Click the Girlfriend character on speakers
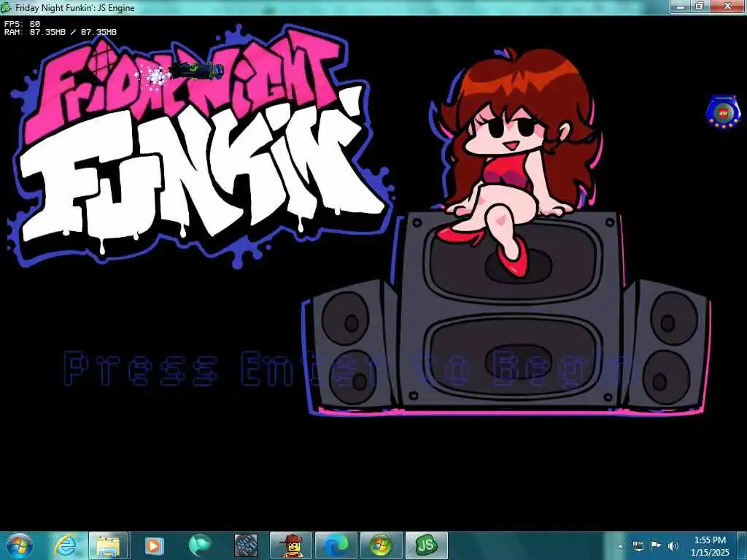The image size is (747, 560). 517,162
